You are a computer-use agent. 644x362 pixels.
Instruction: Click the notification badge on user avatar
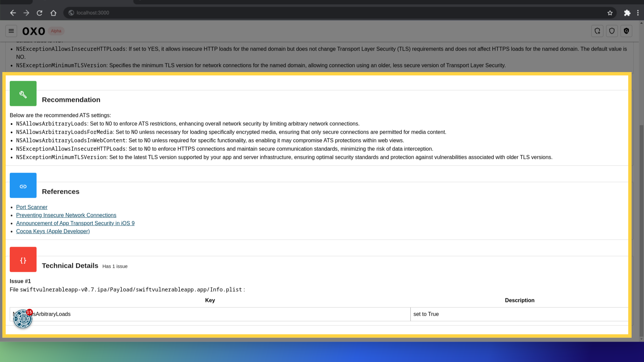[29, 312]
